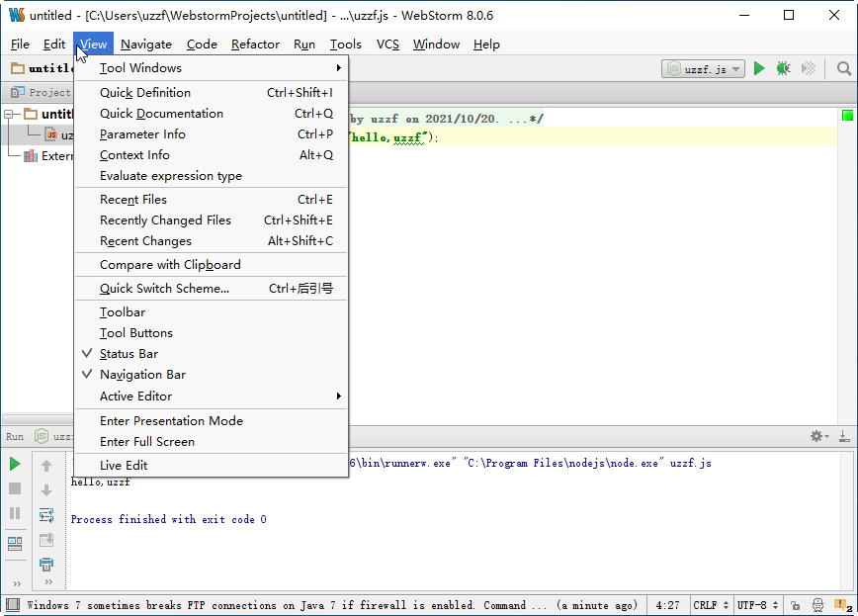Select Enter Presentation Mode
Screen dimensions: 858x616
pyautogui.click(x=211, y=420)
